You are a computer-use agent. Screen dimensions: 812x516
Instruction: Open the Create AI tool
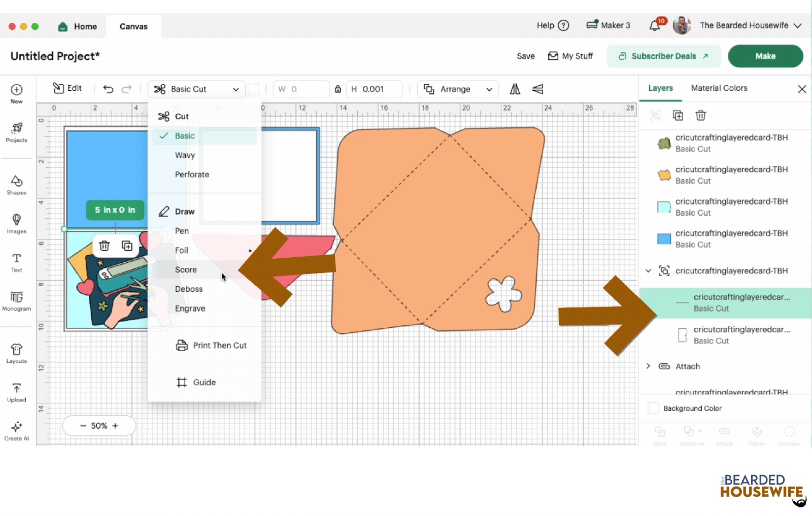[16, 430]
